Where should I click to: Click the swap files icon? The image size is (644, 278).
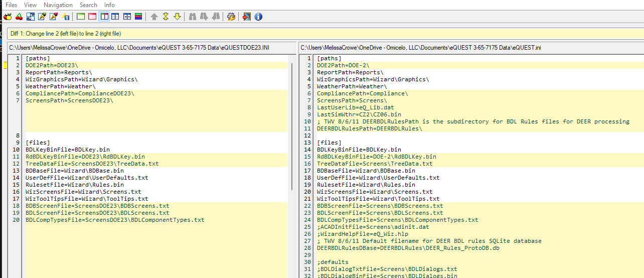pyautogui.click(x=31, y=17)
